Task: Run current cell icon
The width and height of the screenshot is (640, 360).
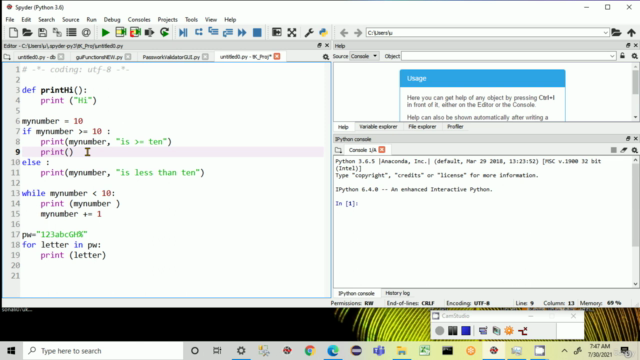Action: pos(120,33)
